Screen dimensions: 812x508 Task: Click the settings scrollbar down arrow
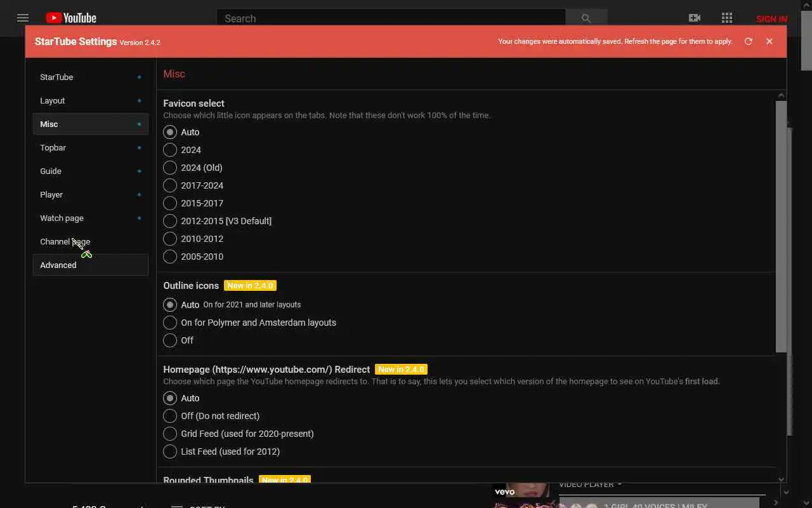[x=781, y=479]
